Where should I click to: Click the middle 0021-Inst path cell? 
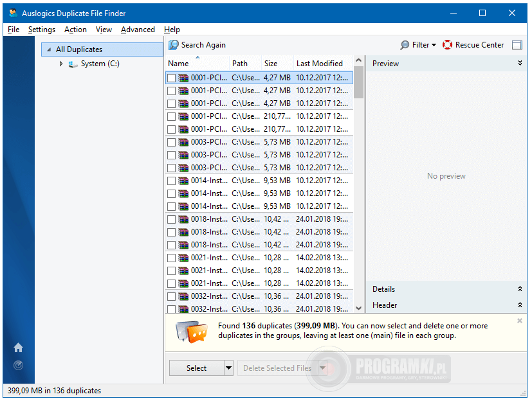[246, 271]
